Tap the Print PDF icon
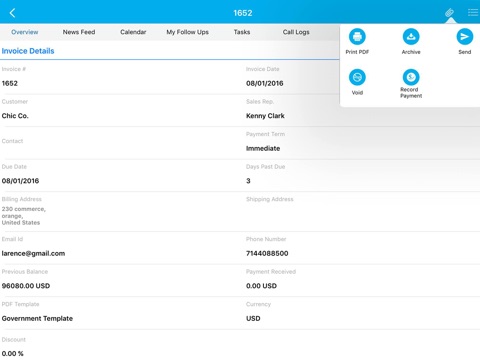 coord(357,37)
